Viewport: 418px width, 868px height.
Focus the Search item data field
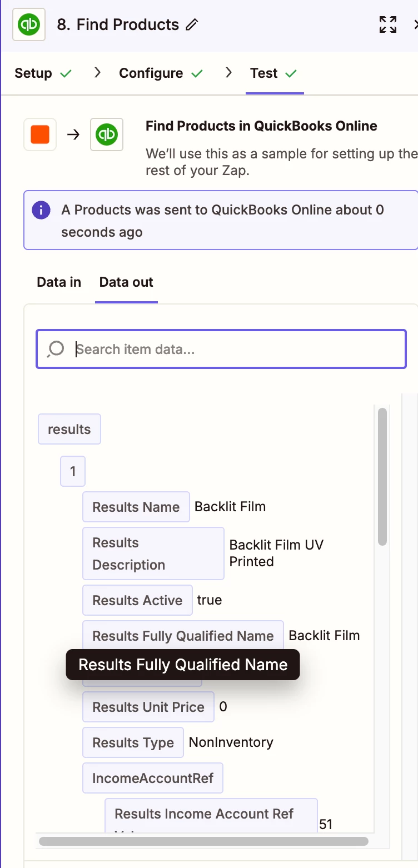tap(221, 349)
